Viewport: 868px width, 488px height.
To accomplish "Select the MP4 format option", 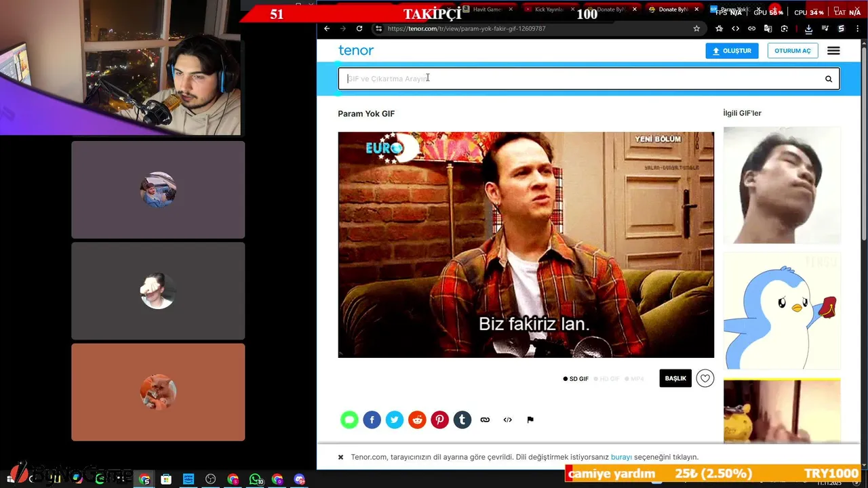I will tap(634, 379).
